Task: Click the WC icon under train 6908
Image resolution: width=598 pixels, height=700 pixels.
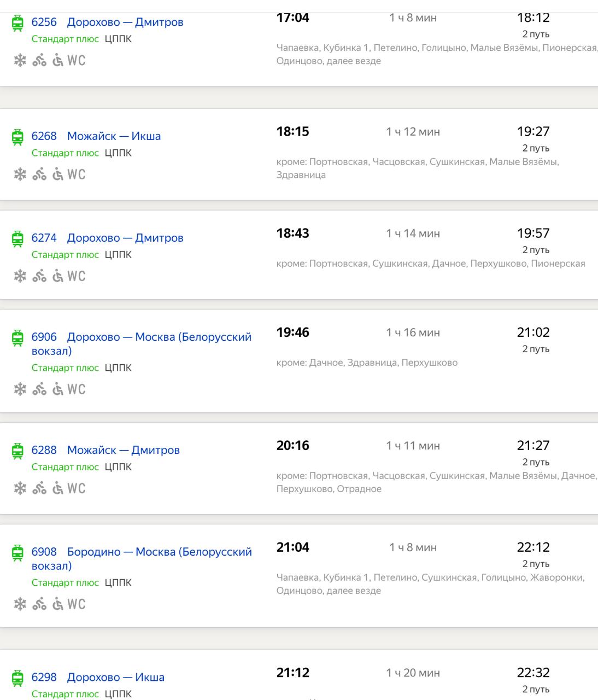Action: [x=77, y=604]
